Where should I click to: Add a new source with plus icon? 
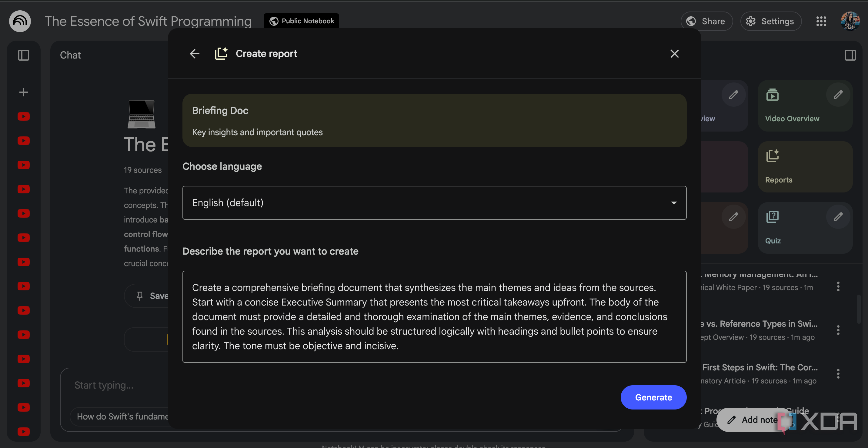[23, 92]
